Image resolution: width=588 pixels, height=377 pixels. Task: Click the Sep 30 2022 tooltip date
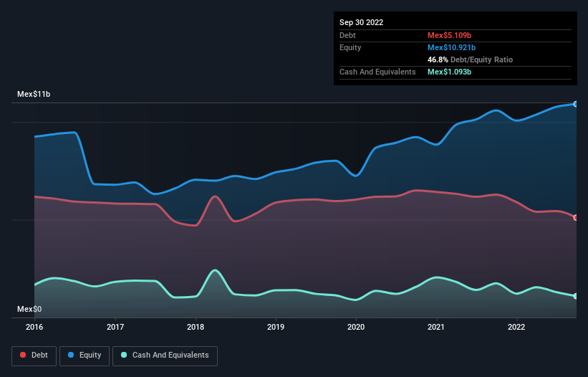(x=362, y=22)
